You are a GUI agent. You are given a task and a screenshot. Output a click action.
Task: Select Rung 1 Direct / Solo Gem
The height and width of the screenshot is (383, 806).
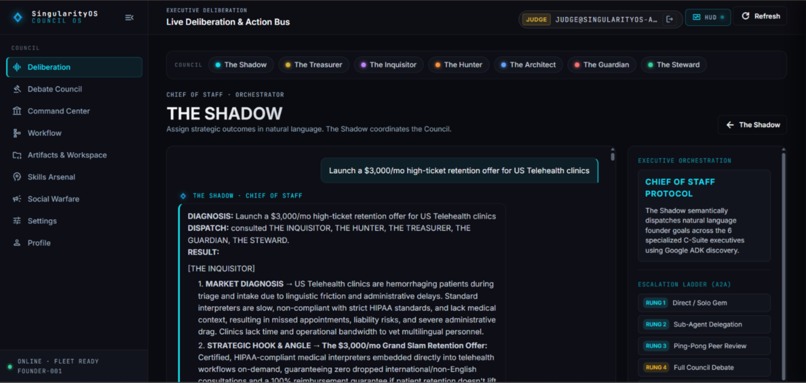click(704, 303)
